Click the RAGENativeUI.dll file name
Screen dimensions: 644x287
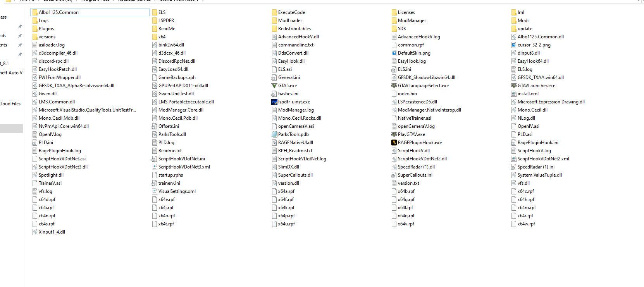(x=296, y=143)
